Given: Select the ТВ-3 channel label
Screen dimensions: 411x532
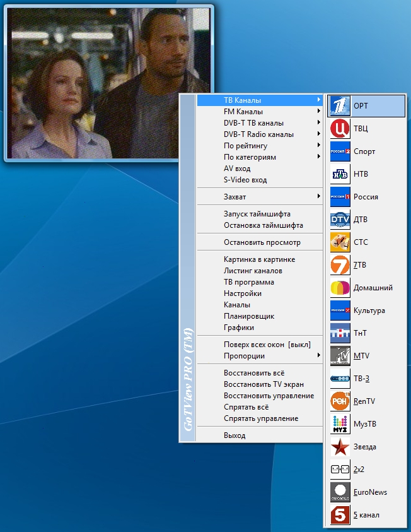Looking at the screenshot, I should (x=362, y=379).
